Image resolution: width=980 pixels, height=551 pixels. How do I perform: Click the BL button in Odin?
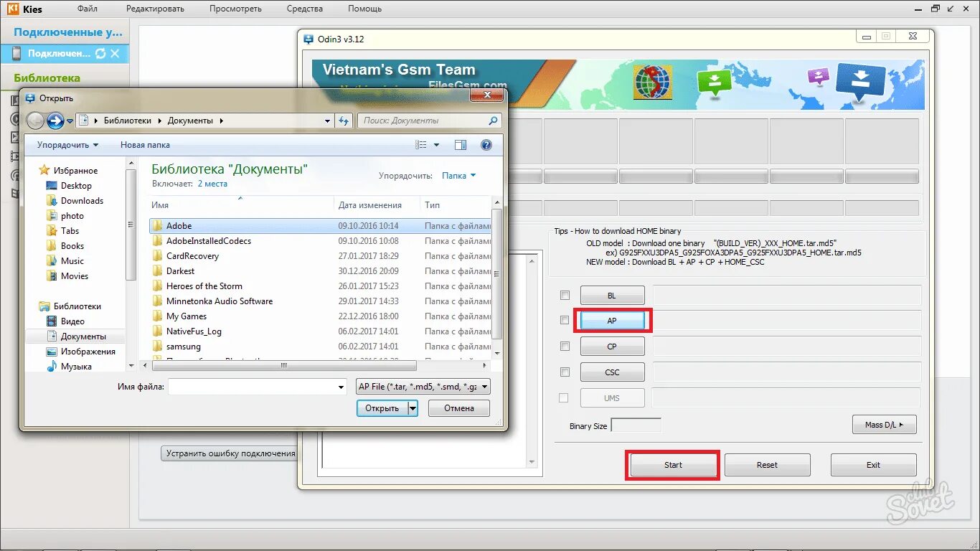[x=612, y=295]
